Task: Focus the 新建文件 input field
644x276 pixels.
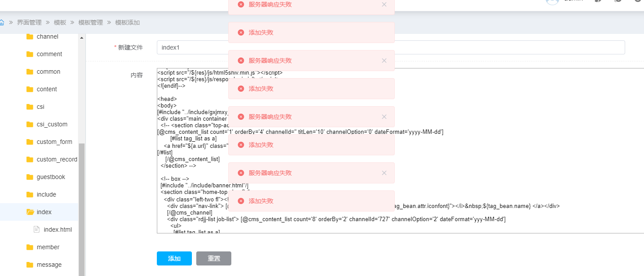Action: click(391, 47)
